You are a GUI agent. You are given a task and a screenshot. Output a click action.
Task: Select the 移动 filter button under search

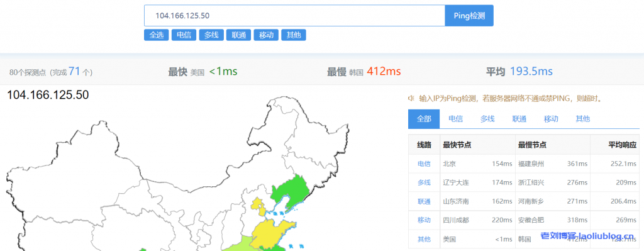(x=266, y=35)
